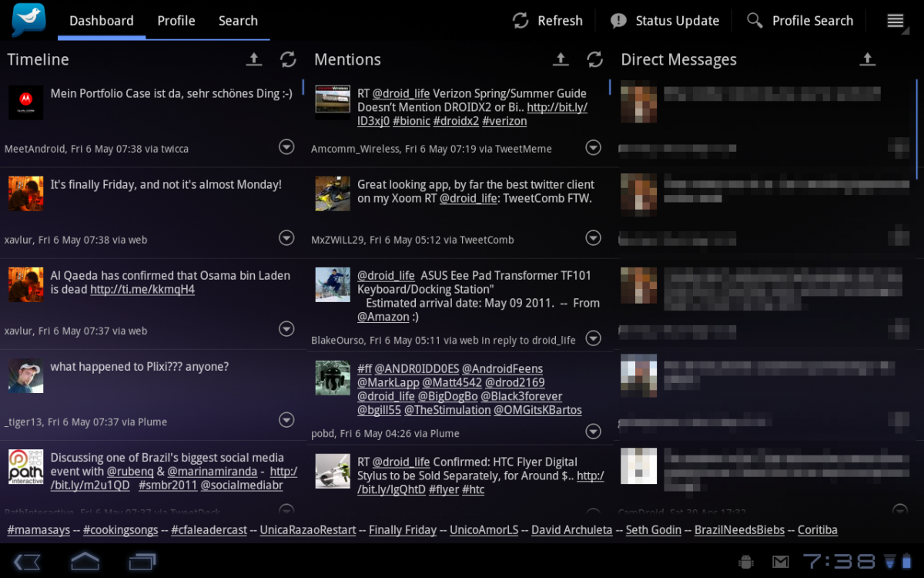
Task: Expand options for BlakeOurso mention
Action: [x=593, y=338]
